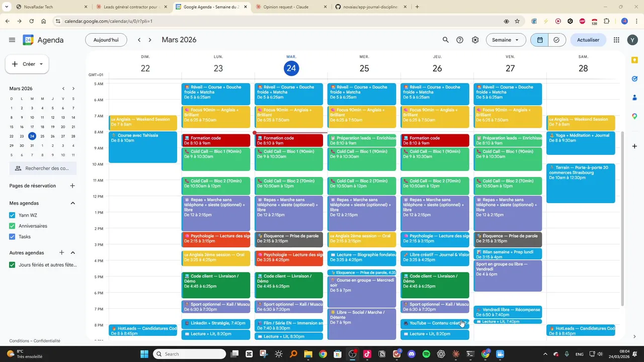Open Google Tasks side panel icon
This screenshot has height=362, width=644.
tap(634, 78)
